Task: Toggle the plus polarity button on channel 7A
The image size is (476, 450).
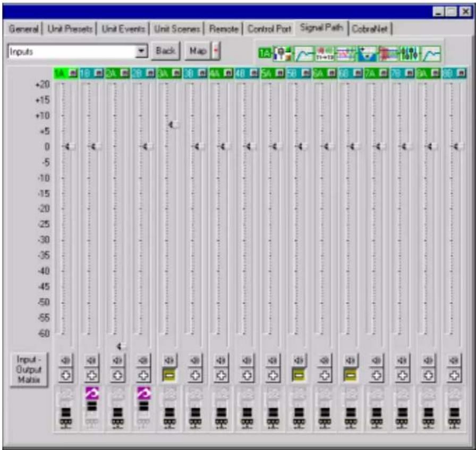Action: click(x=377, y=375)
